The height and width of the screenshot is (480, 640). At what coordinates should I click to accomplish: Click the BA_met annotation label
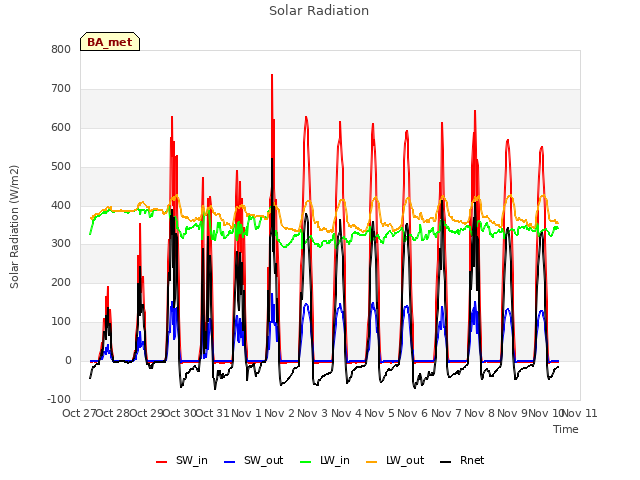(110, 42)
